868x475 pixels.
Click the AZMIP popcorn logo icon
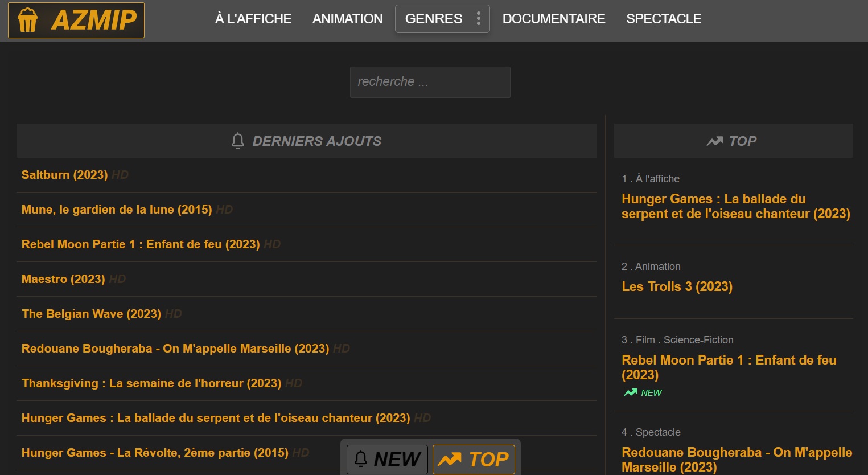pos(27,18)
